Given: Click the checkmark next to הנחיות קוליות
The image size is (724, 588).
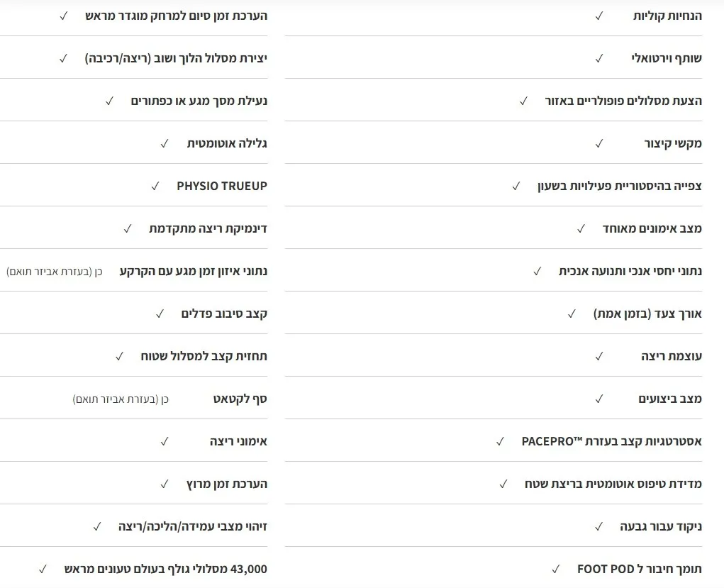Looking at the screenshot, I should click(599, 16).
